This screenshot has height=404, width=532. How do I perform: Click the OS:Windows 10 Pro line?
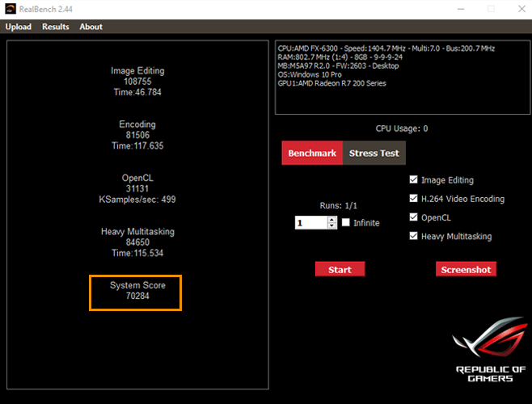[310, 74]
